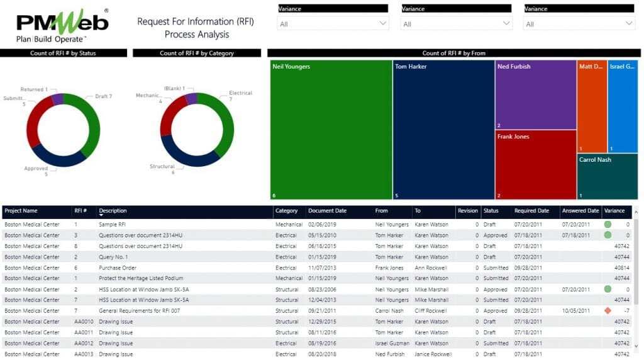Click 'Count of RFI # by Category' chart title

coord(197,53)
